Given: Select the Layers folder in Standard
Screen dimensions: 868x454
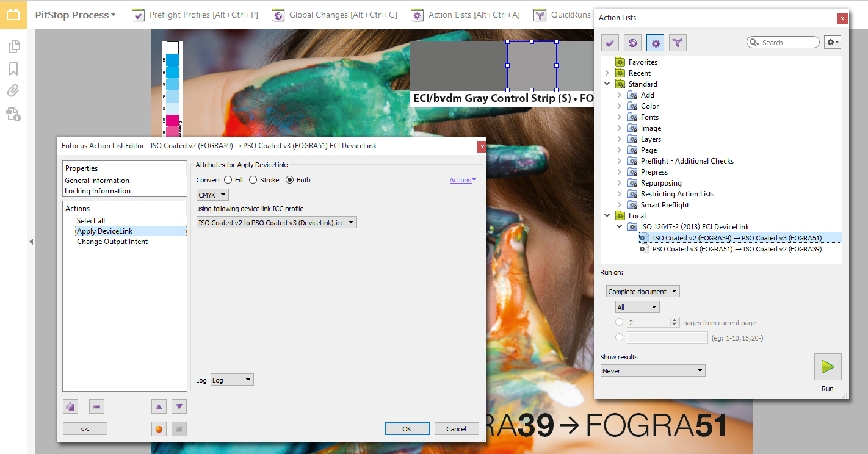Looking at the screenshot, I should 651,139.
